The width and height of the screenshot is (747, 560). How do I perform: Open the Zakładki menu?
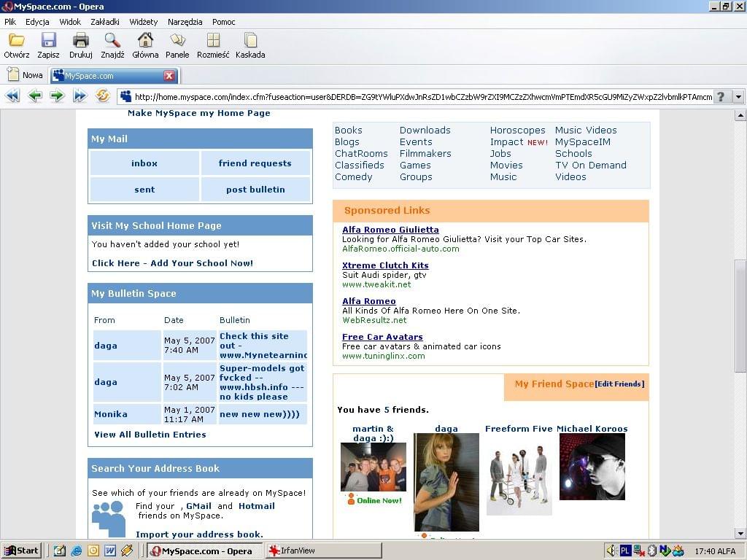click(x=105, y=22)
